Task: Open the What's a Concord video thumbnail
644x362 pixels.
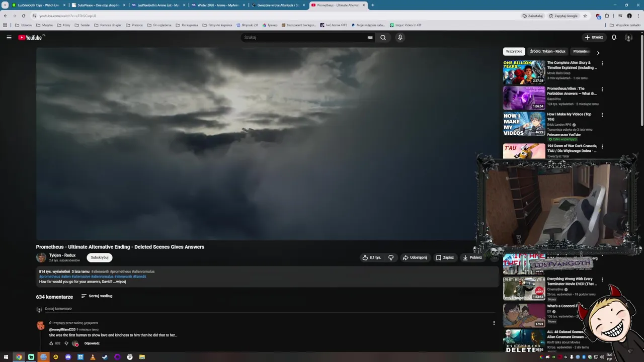Action: coord(524,315)
